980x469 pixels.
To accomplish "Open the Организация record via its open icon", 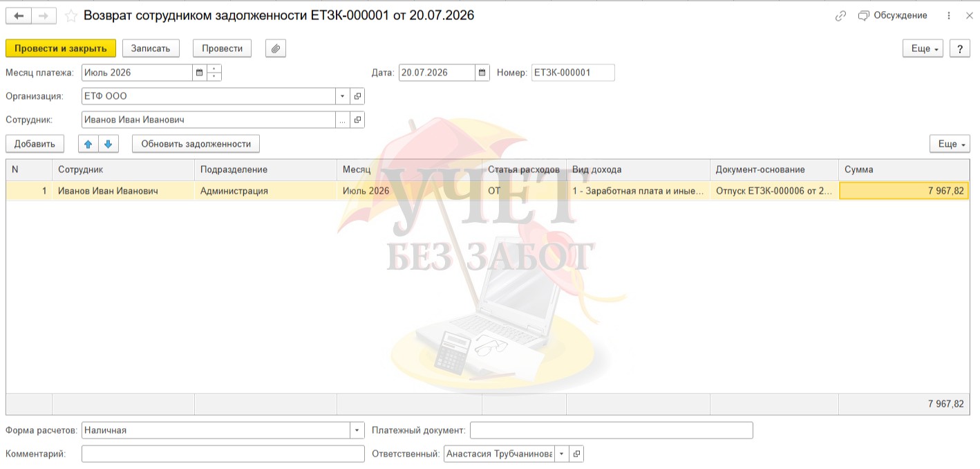I will (x=357, y=96).
